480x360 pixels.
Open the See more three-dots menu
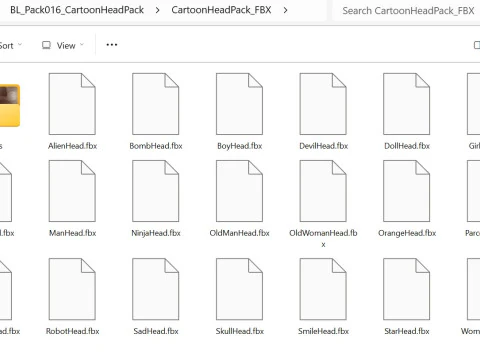point(112,45)
